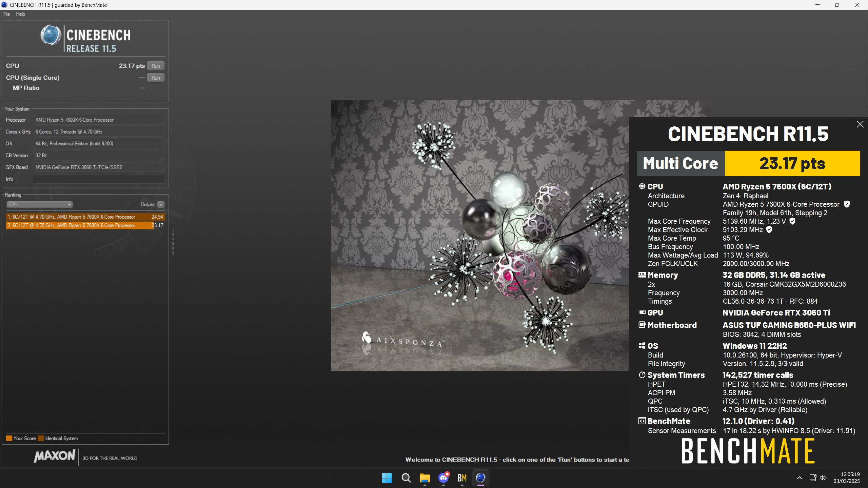
Task: Click the network icon in system tray
Action: pyautogui.click(x=813, y=478)
